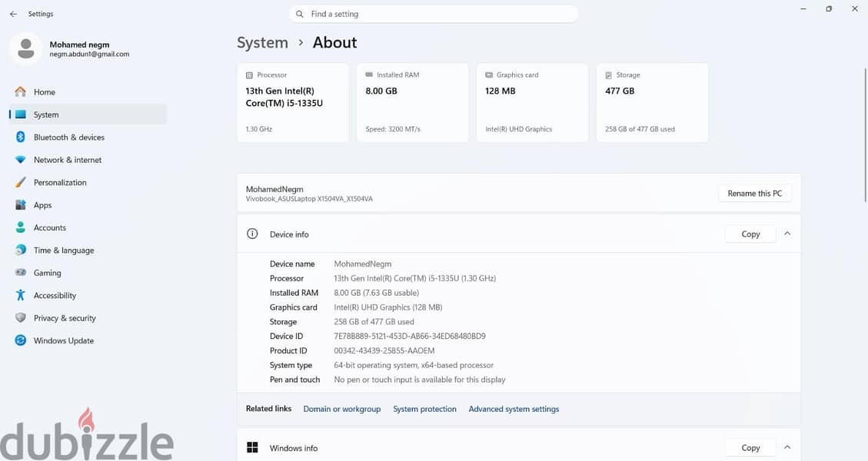The width and height of the screenshot is (868, 461).
Task: Collapse the Device info section
Action: 787,234
